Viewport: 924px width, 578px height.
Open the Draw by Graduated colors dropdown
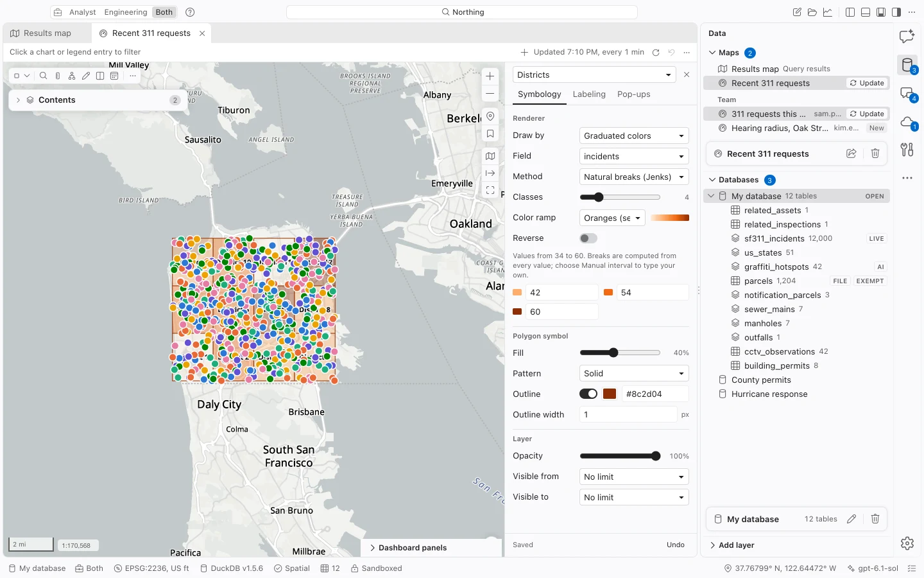[634, 136]
